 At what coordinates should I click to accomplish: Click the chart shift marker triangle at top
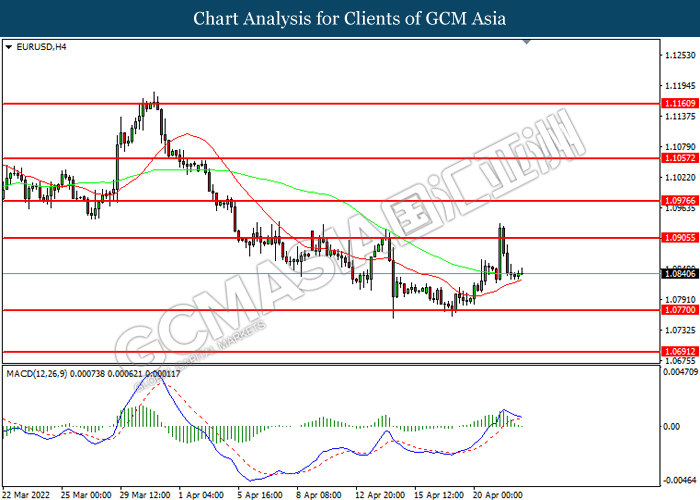(526, 42)
